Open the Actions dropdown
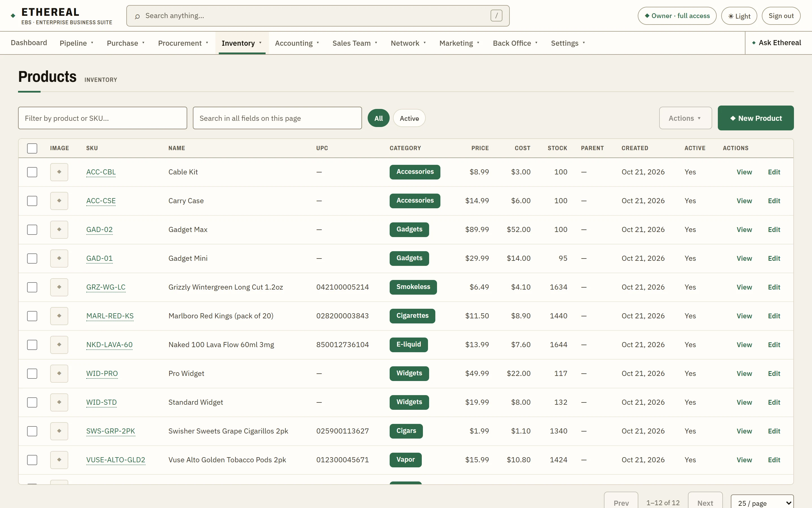This screenshot has height=508, width=812. pos(685,118)
